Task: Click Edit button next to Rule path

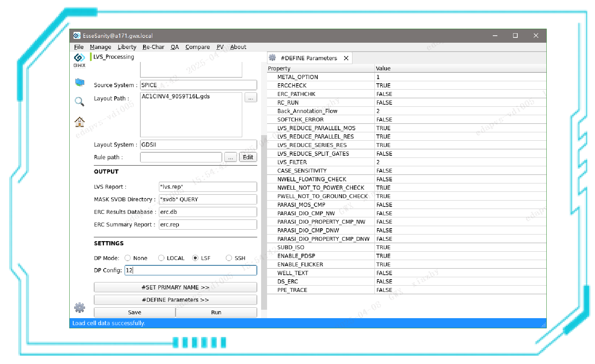Action: pos(248,157)
